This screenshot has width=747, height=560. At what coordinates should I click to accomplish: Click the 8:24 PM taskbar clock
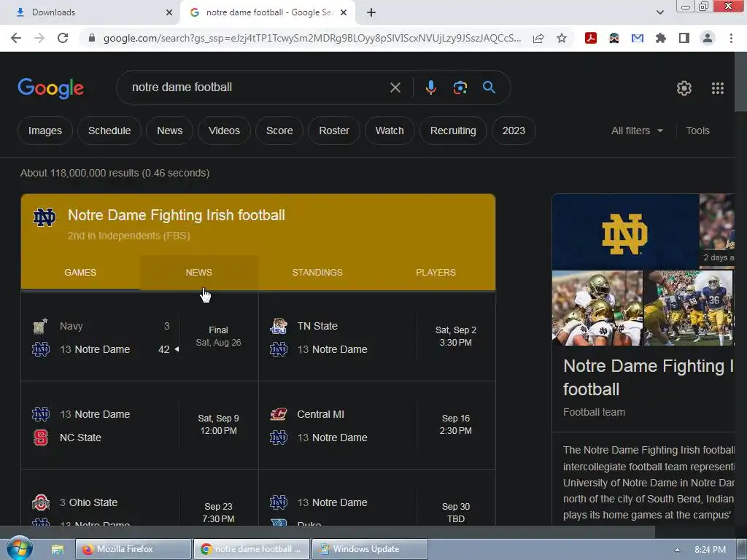[x=710, y=550]
